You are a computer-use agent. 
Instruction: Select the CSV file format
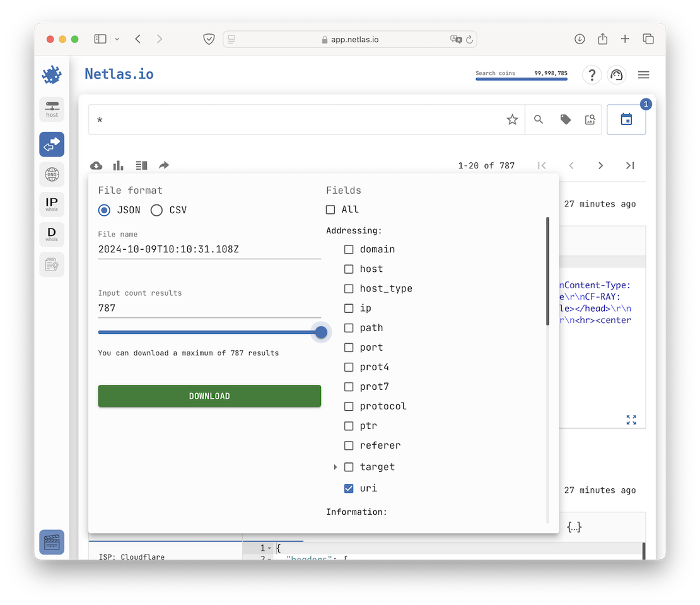pos(156,210)
